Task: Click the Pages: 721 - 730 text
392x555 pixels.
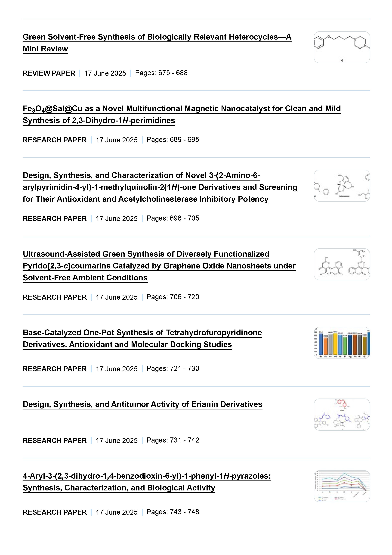Action: coord(173,368)
